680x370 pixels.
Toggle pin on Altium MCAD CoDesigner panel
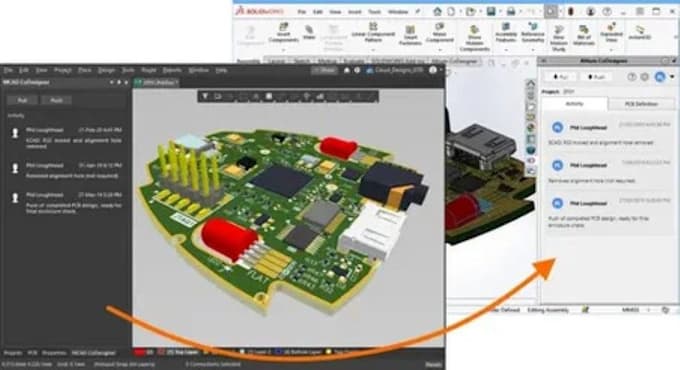tap(118, 82)
